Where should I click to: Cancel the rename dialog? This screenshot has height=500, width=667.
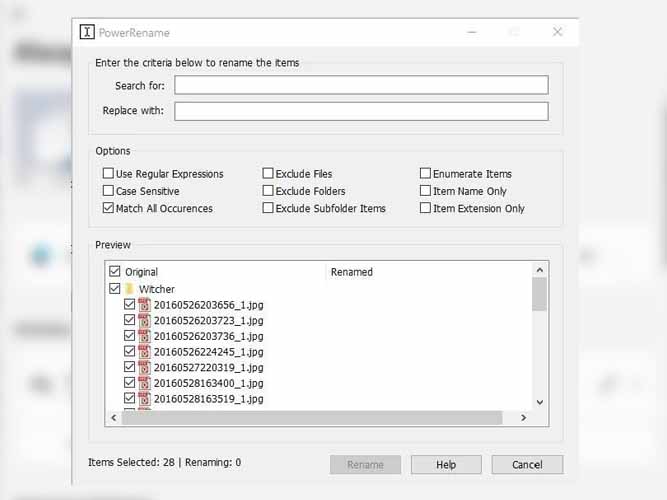tap(527, 465)
